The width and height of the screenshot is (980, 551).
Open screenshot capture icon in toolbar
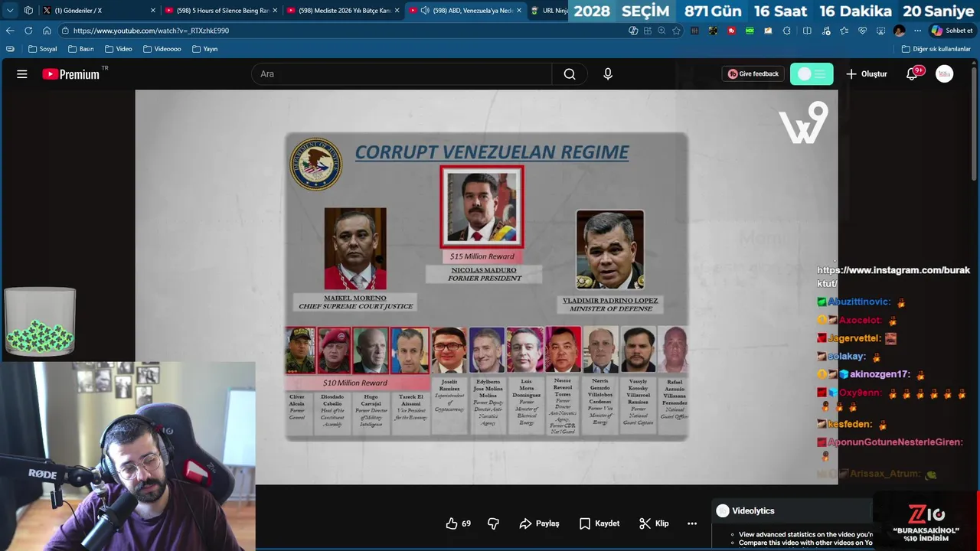(880, 31)
